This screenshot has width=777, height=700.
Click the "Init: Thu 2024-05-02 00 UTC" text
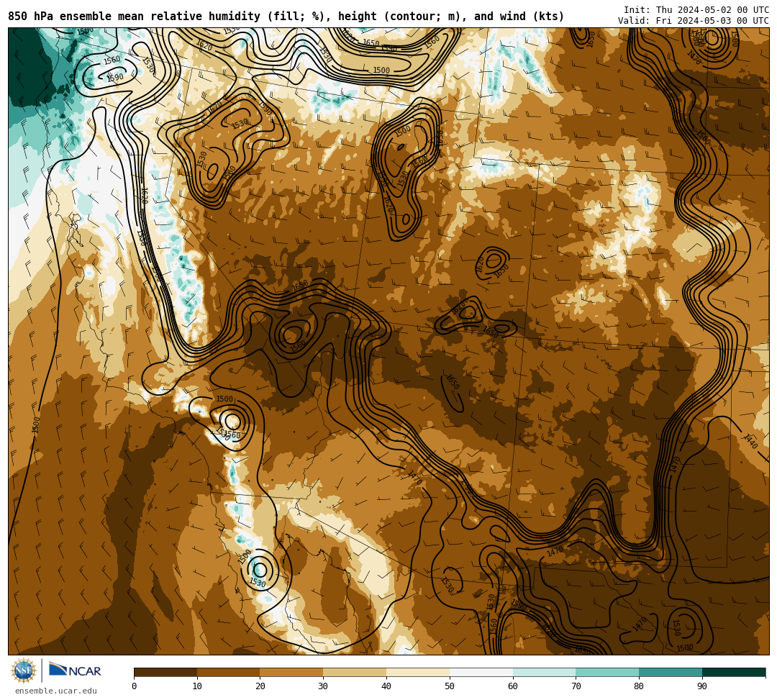[x=696, y=10]
